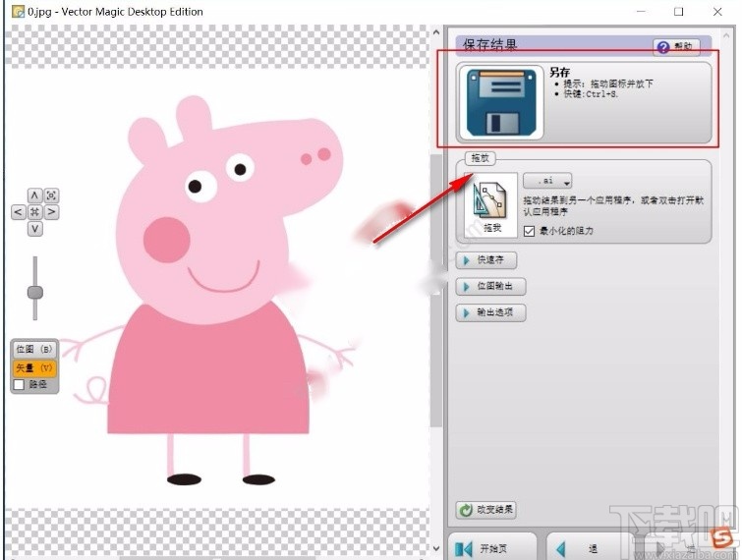Click the center view icon

coord(34,212)
